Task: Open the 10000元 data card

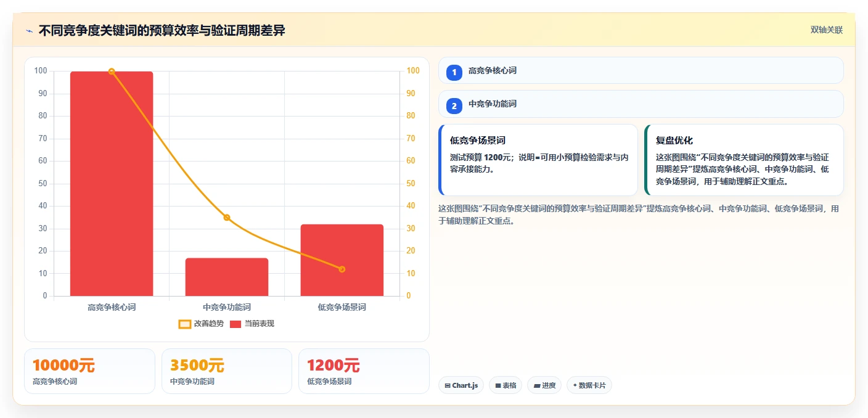Action: coord(89,371)
